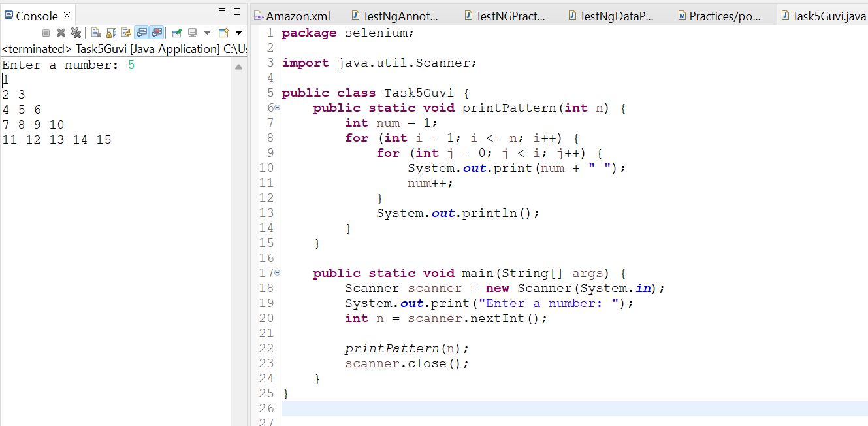Click the console scrollbar's up arrow
The width and height of the screenshot is (868, 426).
pos(238,67)
